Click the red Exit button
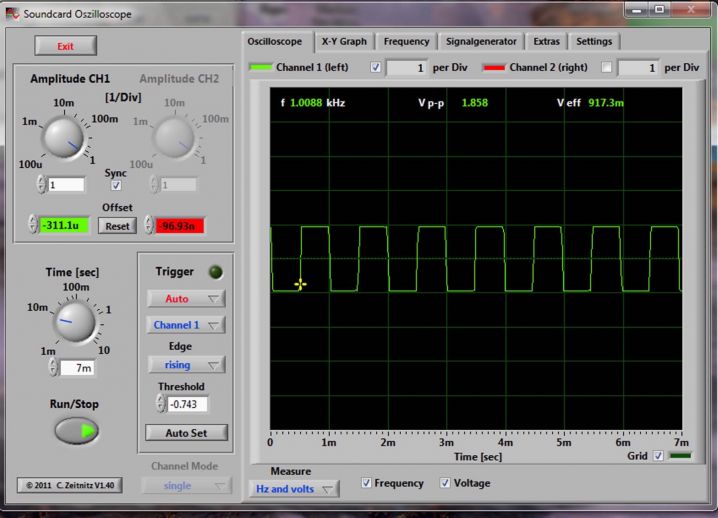Screen dimensions: 718x518 [66, 46]
